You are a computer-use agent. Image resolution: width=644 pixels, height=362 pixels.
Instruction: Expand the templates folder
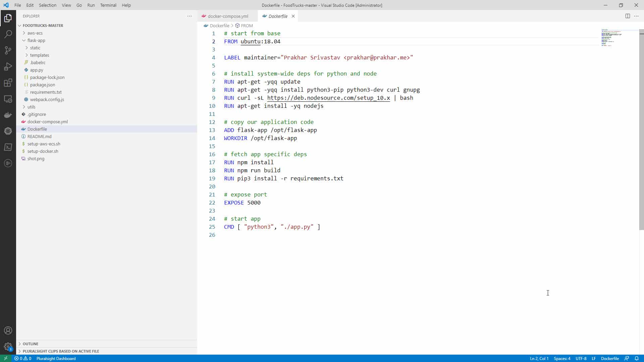point(39,55)
